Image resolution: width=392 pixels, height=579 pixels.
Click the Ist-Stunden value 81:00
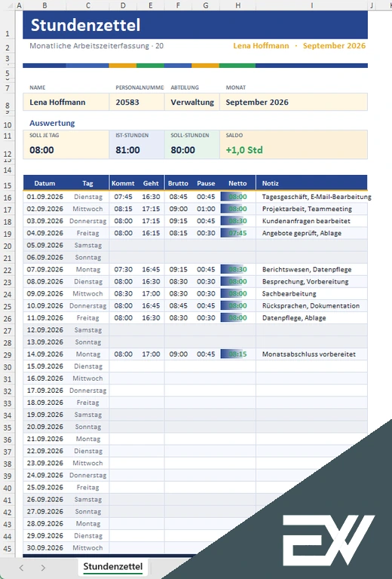pyautogui.click(x=127, y=150)
